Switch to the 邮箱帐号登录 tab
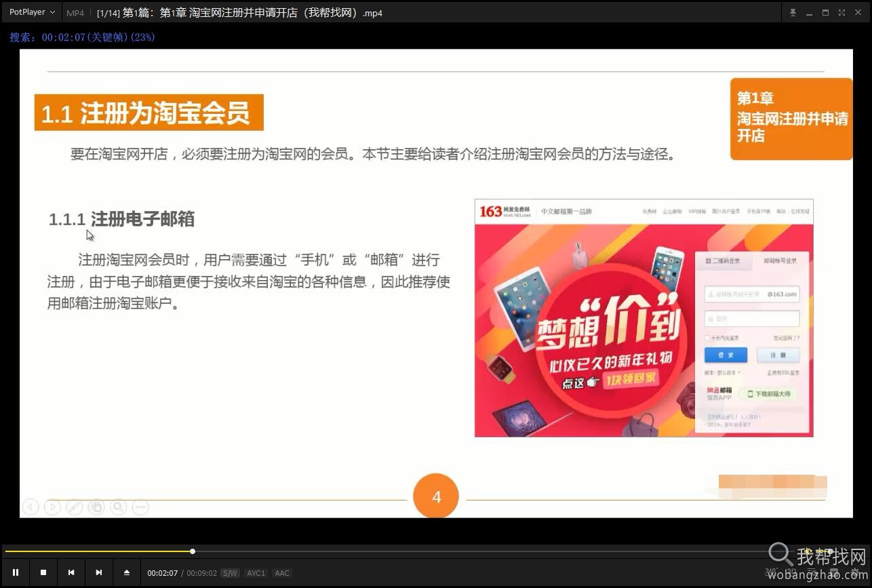872x588 pixels. pyautogui.click(x=780, y=260)
